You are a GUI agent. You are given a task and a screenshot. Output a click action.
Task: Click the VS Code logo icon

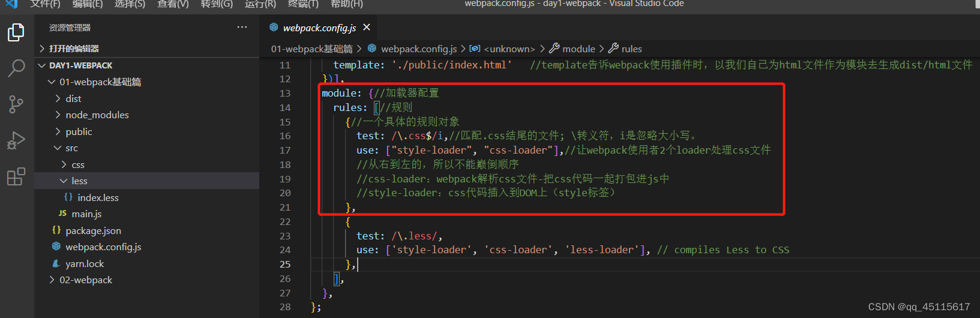pos(12,4)
